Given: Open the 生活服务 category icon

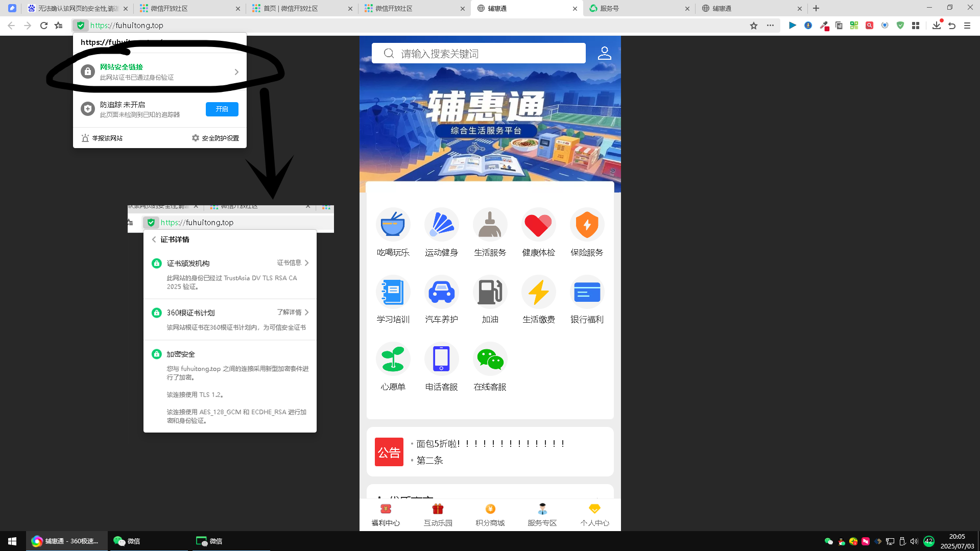Looking at the screenshot, I should (490, 225).
